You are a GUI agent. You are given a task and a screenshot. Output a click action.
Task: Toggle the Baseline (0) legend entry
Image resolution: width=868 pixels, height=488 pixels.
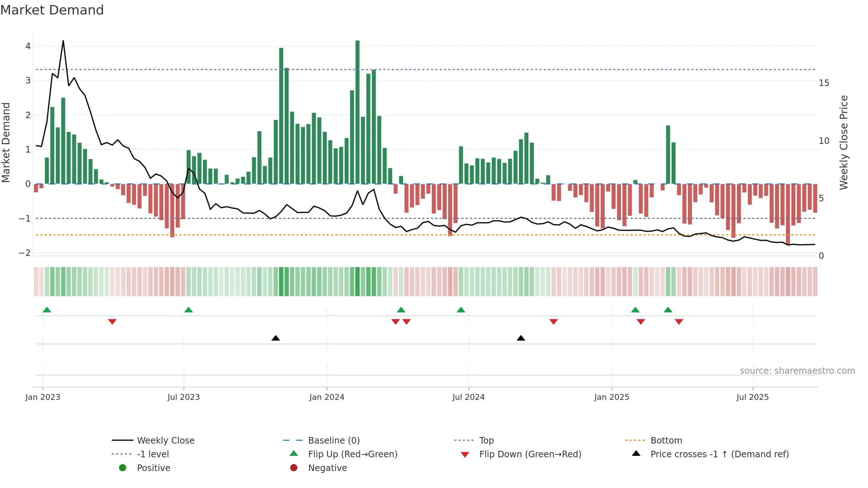click(x=321, y=440)
